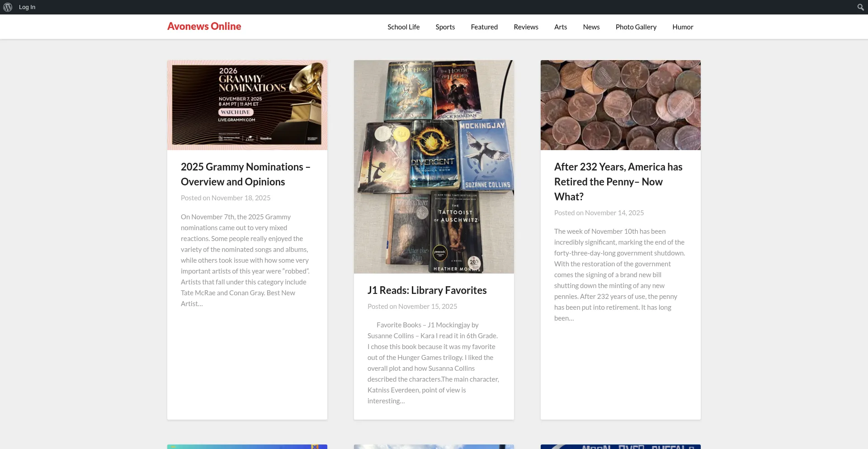Open the search magnifier icon
Screen dimensions: 868x449
(860, 7)
